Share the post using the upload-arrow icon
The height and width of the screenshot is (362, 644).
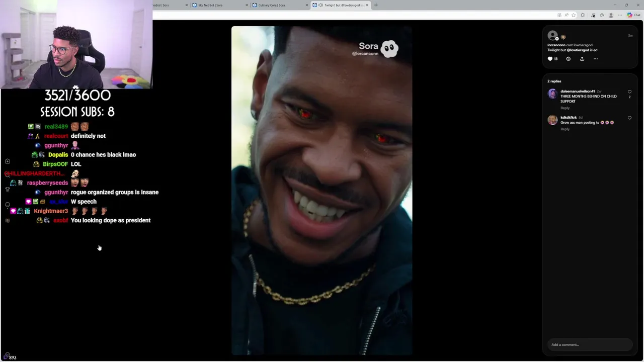[x=582, y=59]
